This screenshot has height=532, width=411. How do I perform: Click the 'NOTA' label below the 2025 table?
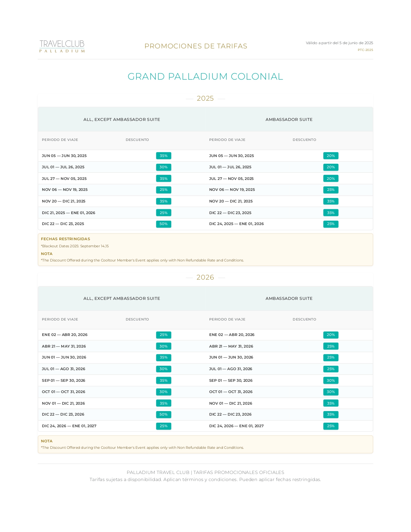47,254
